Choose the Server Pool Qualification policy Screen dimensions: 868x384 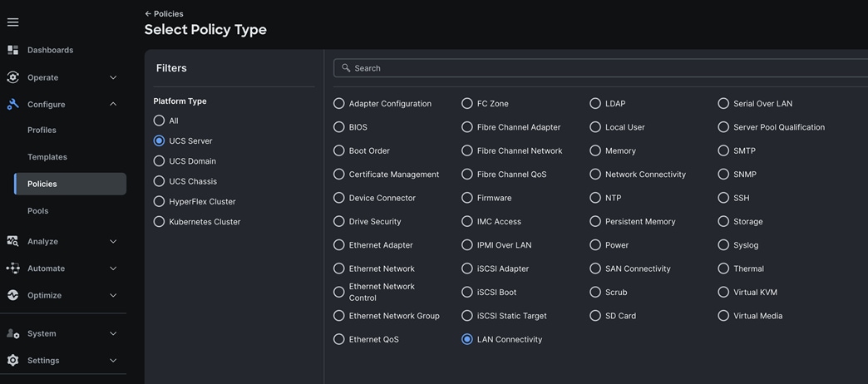tap(723, 126)
